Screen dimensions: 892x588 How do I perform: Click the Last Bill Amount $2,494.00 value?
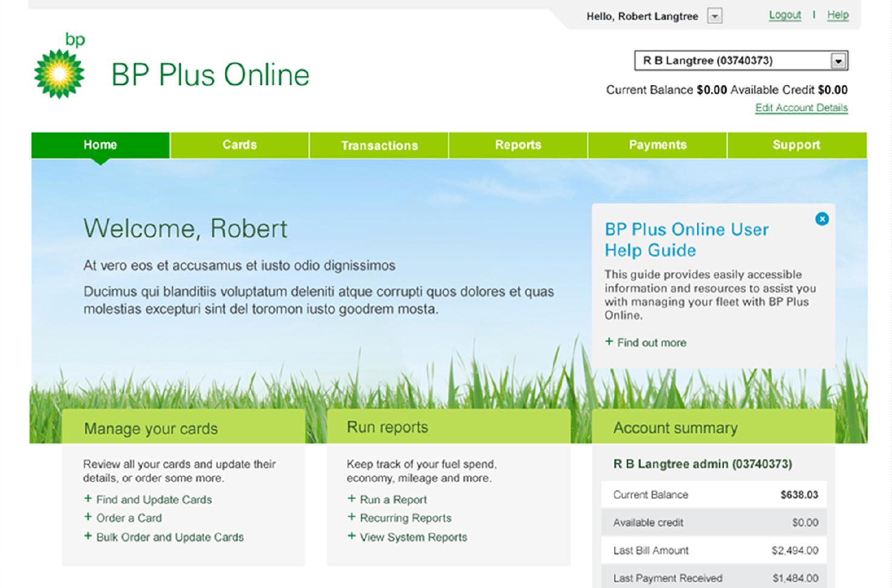pyautogui.click(x=795, y=550)
